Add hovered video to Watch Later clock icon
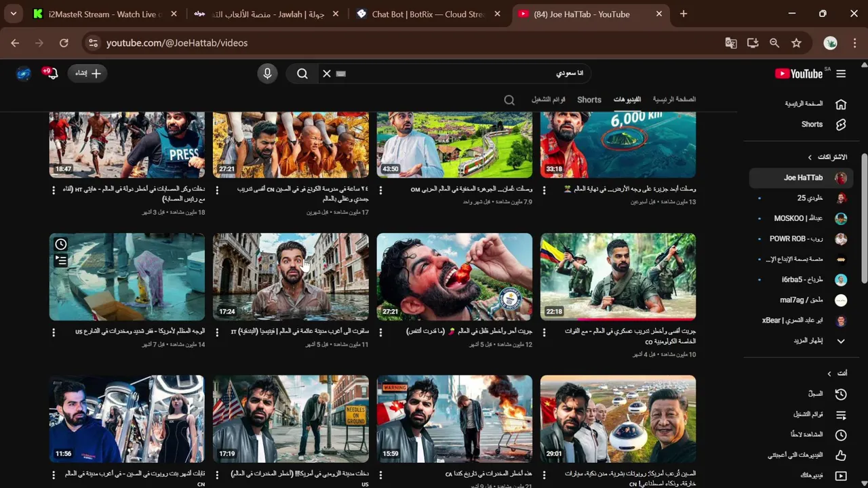868x488 pixels. (x=61, y=244)
